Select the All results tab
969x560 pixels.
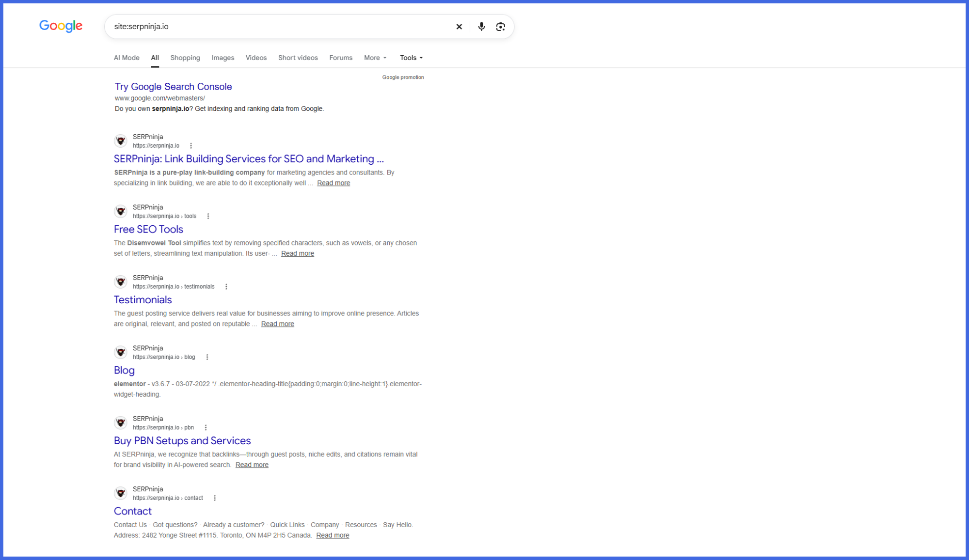[x=155, y=58]
